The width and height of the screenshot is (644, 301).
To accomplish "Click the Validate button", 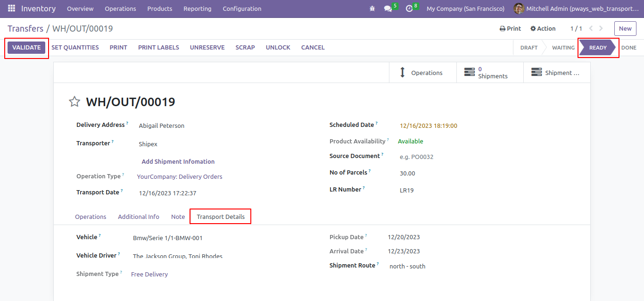I will [x=26, y=48].
